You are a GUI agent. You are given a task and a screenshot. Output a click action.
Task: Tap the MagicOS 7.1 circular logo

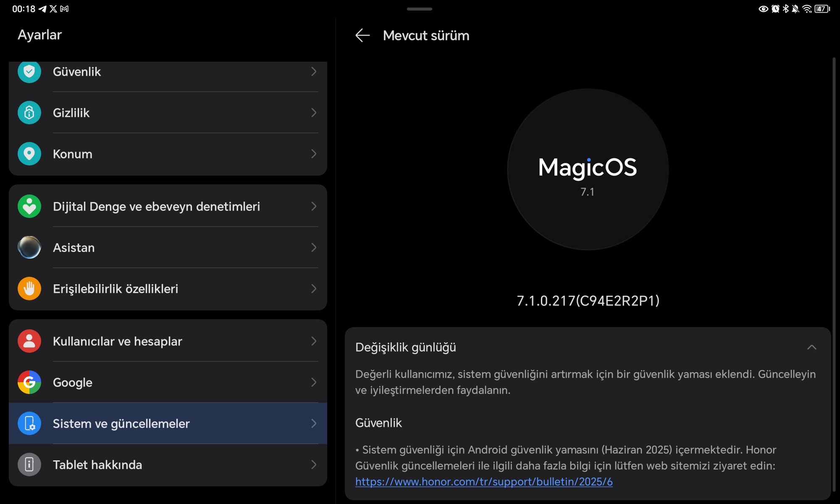click(x=588, y=169)
